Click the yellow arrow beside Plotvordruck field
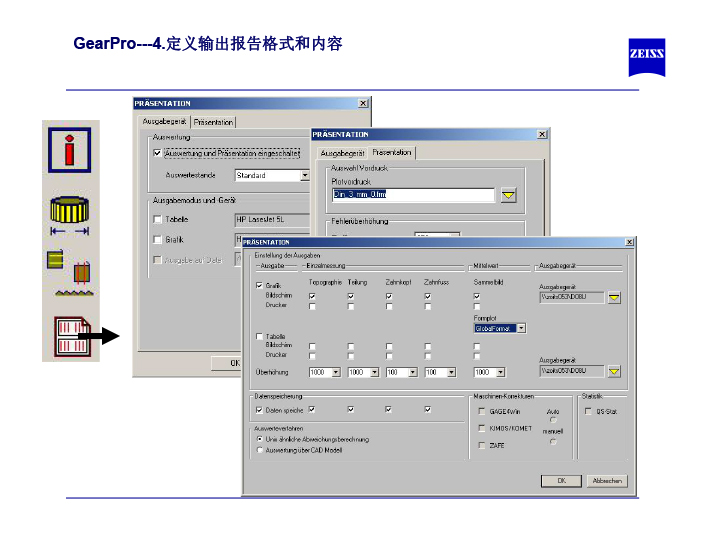 [x=509, y=195]
